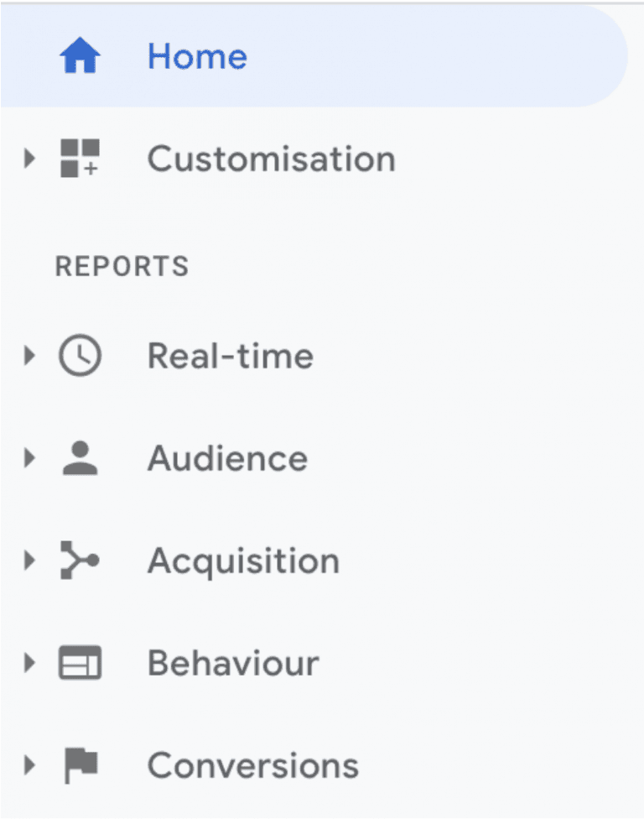The height and width of the screenshot is (819, 644).
Task: Go to the Behaviour text label
Action: click(233, 663)
